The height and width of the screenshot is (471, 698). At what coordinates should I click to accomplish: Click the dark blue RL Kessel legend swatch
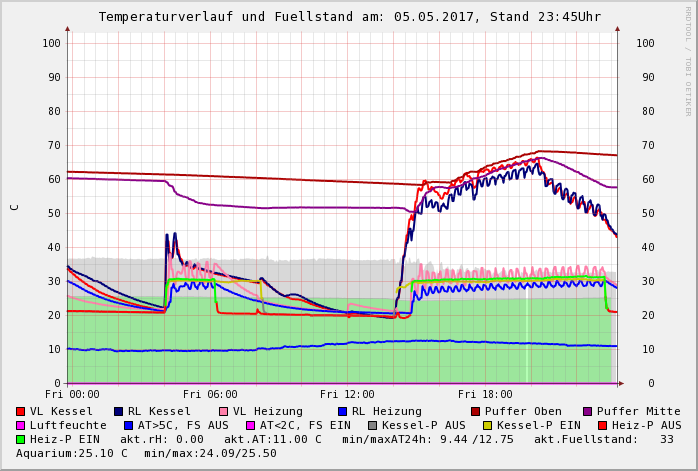pos(119,411)
